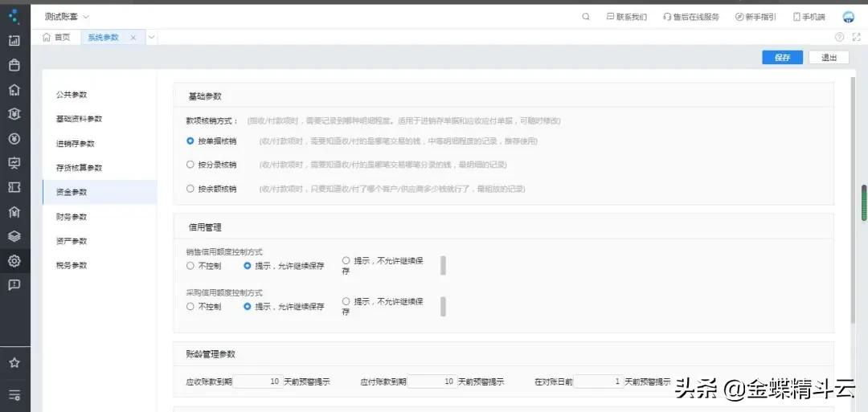The width and height of the screenshot is (868, 412).
Task: Click the app logo icon in sidebar
Action: pyautogui.click(x=14, y=17)
